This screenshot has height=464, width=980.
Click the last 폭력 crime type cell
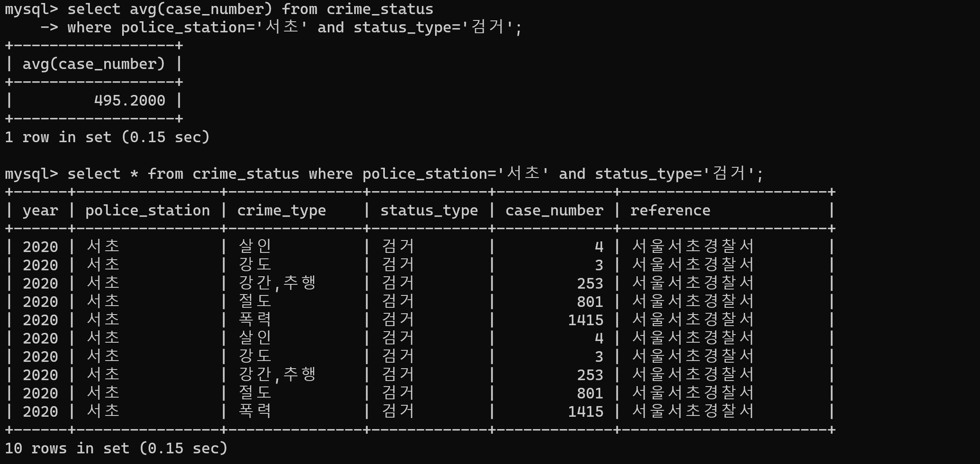255,412
